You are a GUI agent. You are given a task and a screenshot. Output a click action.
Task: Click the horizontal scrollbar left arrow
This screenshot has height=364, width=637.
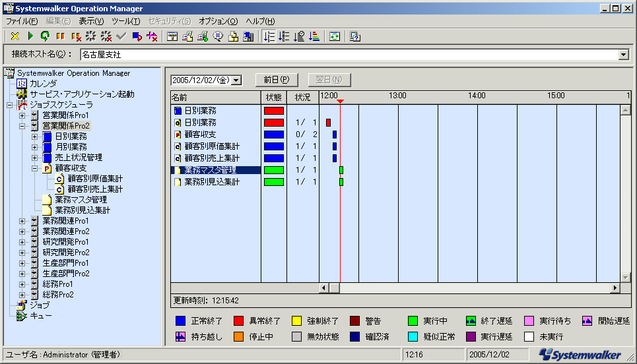coord(324,288)
